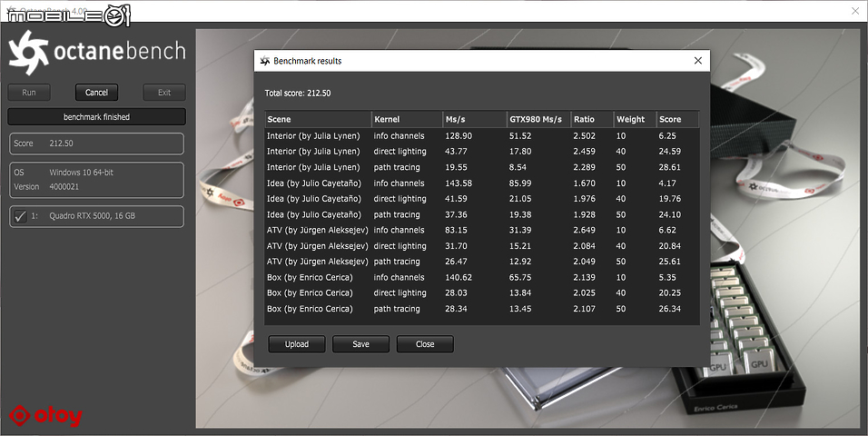Screen dimensions: 868x436
Task: Sort by the Ratio column header
Action: (592, 119)
